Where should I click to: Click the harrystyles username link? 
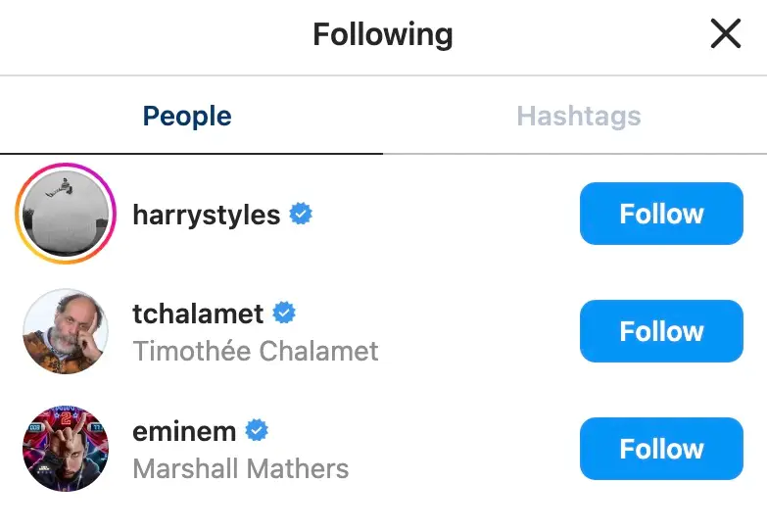[207, 215]
